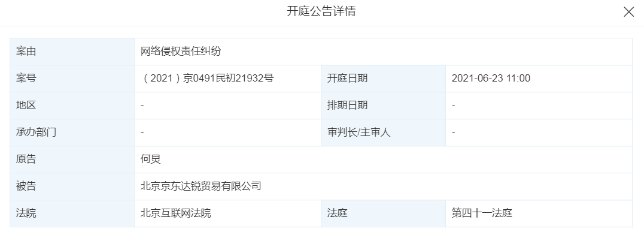Click case cause 网络侵权责任纠纷

click(x=181, y=52)
